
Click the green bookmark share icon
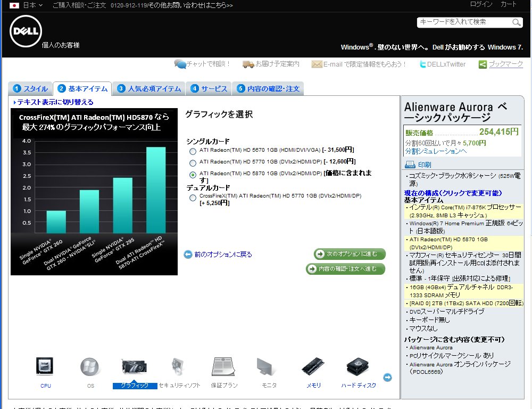pos(483,64)
